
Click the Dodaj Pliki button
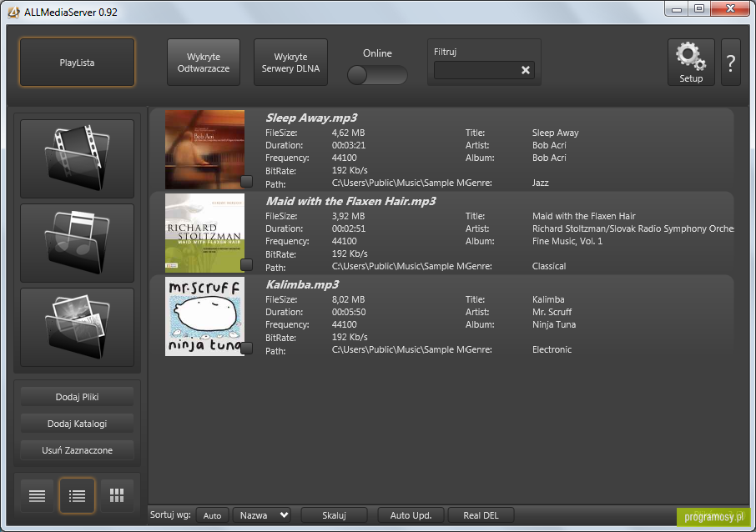[77, 397]
